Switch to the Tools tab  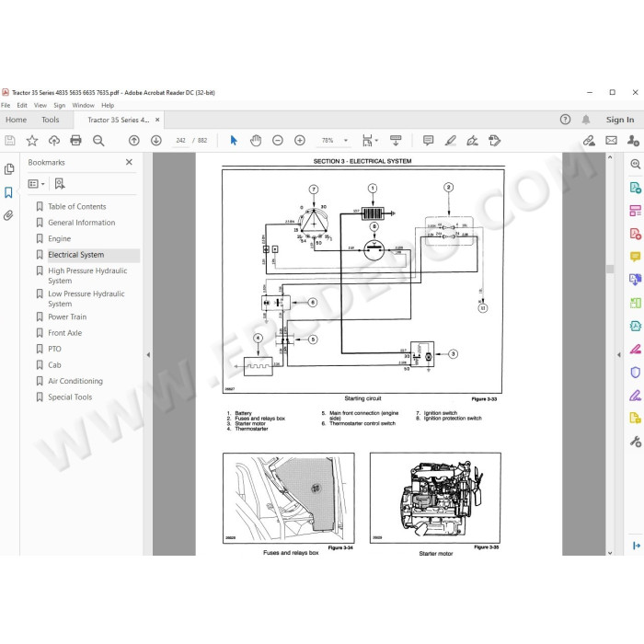(x=51, y=120)
